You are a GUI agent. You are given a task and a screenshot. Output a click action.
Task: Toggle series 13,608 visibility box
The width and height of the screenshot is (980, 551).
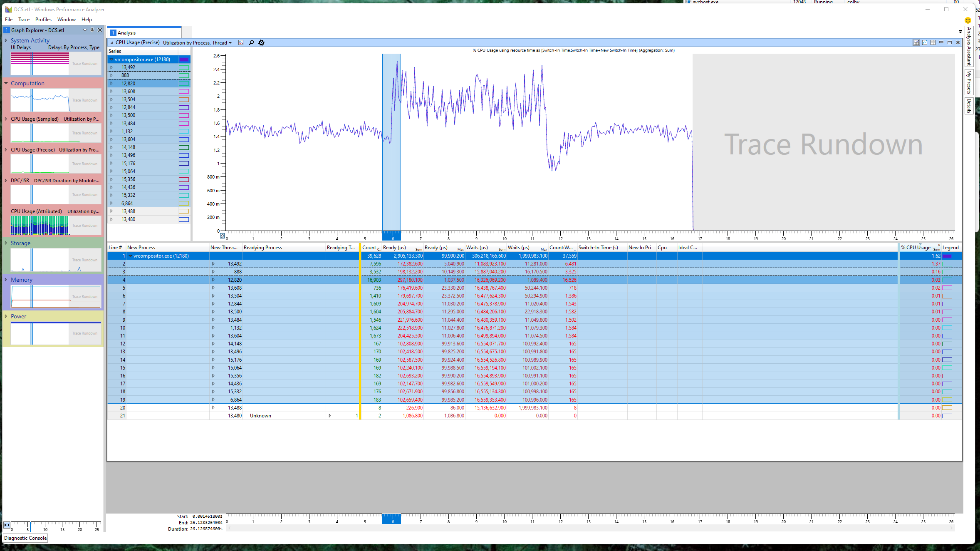coord(183,92)
